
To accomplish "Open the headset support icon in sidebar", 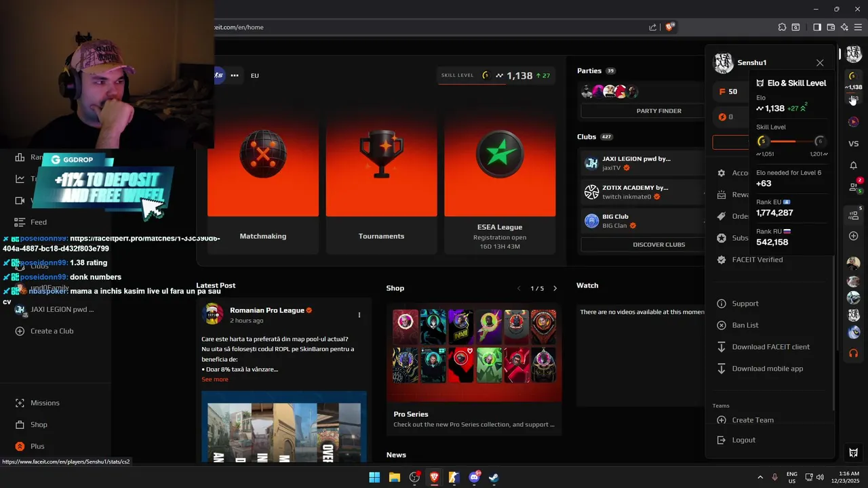I will [854, 353].
